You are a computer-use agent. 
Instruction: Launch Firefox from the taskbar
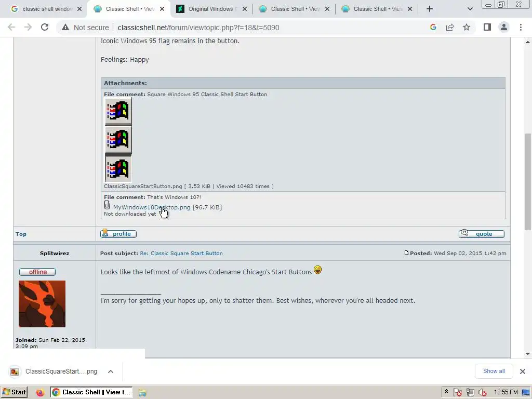(40, 393)
